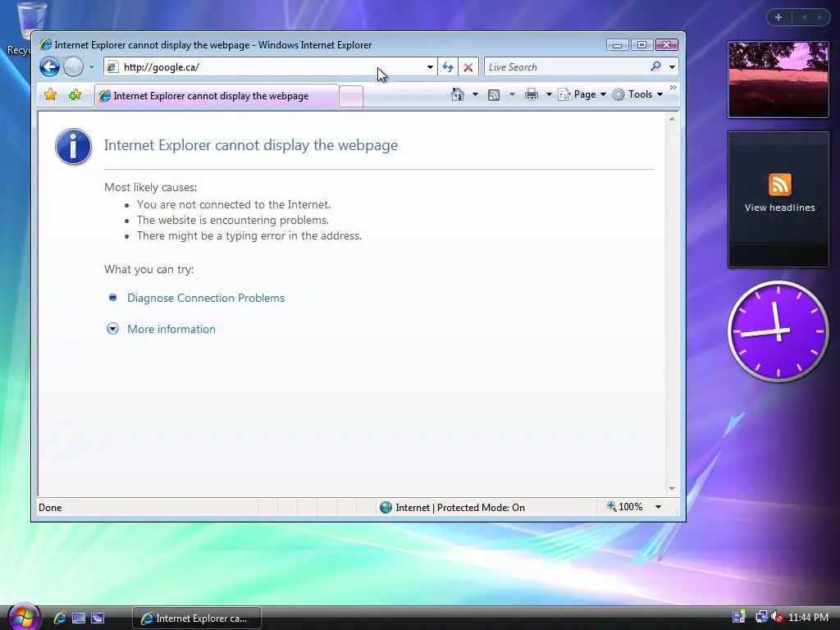This screenshot has height=630, width=840.
Task: Click the RSS Feeds toolbar icon
Action: point(494,95)
